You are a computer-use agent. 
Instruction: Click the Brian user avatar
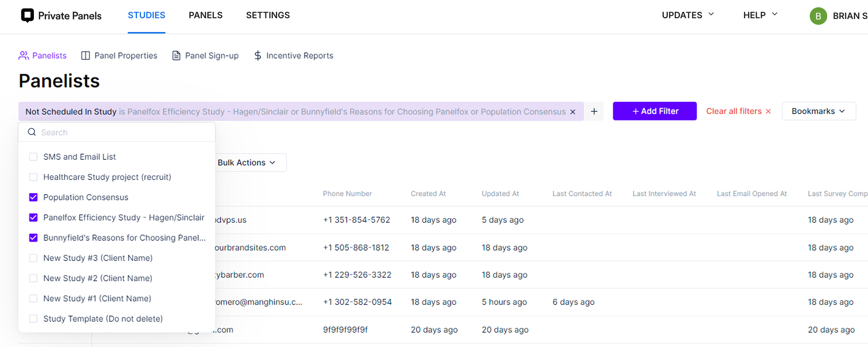[x=818, y=16]
